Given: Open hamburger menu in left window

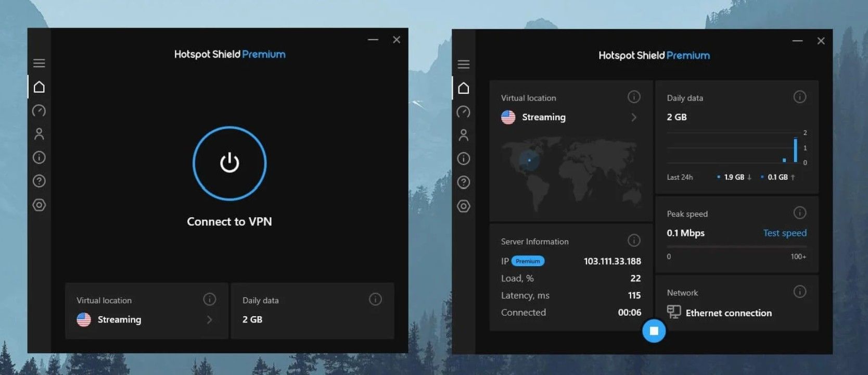Looking at the screenshot, I should tap(39, 64).
